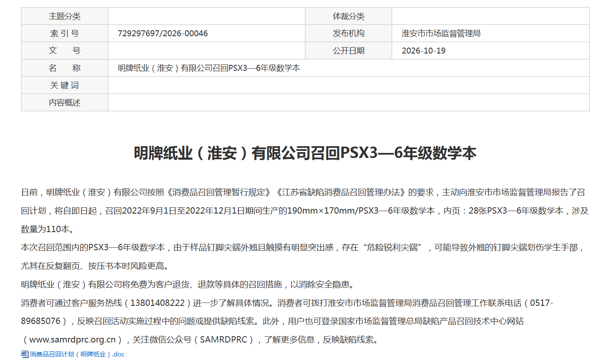The image size is (604, 364).
Task: Click the 索引号 label cell
Action: 64,33
